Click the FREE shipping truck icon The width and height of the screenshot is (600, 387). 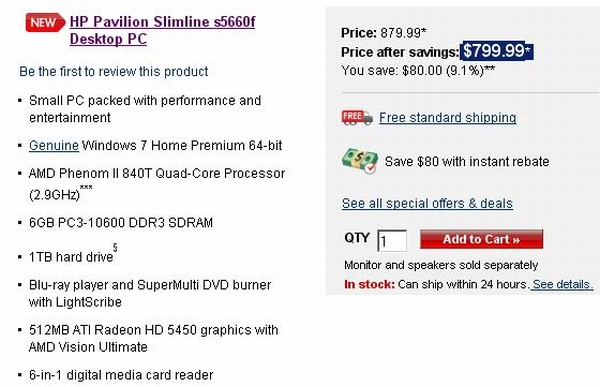(357, 118)
